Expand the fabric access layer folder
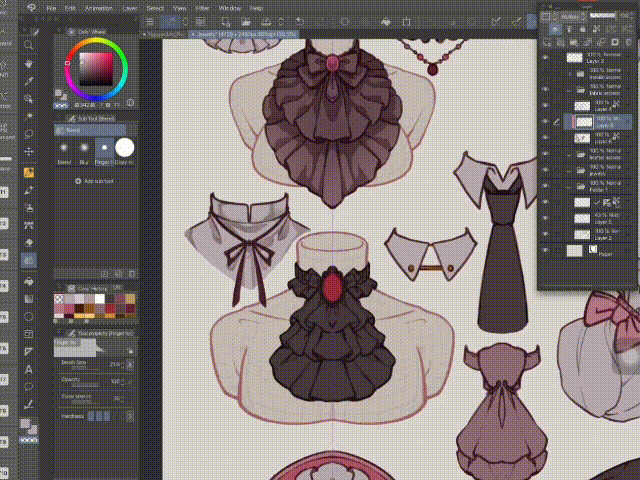The height and width of the screenshot is (480, 640). coord(567,89)
